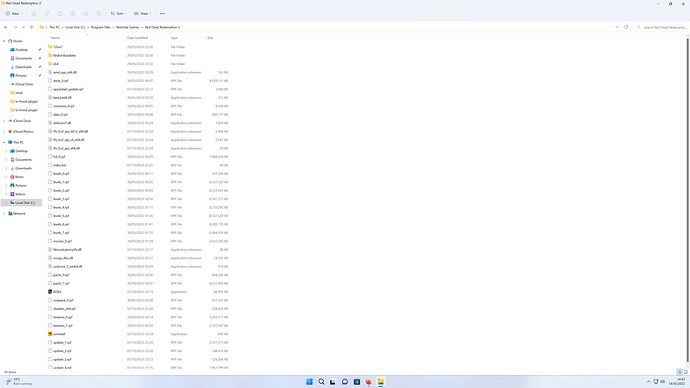This screenshot has width=690, height=388.
Task: Click the Cut scissors icon in toolbar
Action: tap(34, 14)
